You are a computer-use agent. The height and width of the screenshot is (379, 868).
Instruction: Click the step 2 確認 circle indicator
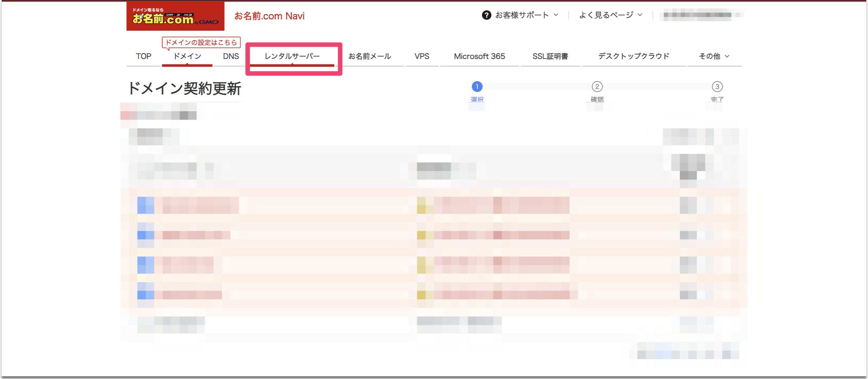point(597,86)
